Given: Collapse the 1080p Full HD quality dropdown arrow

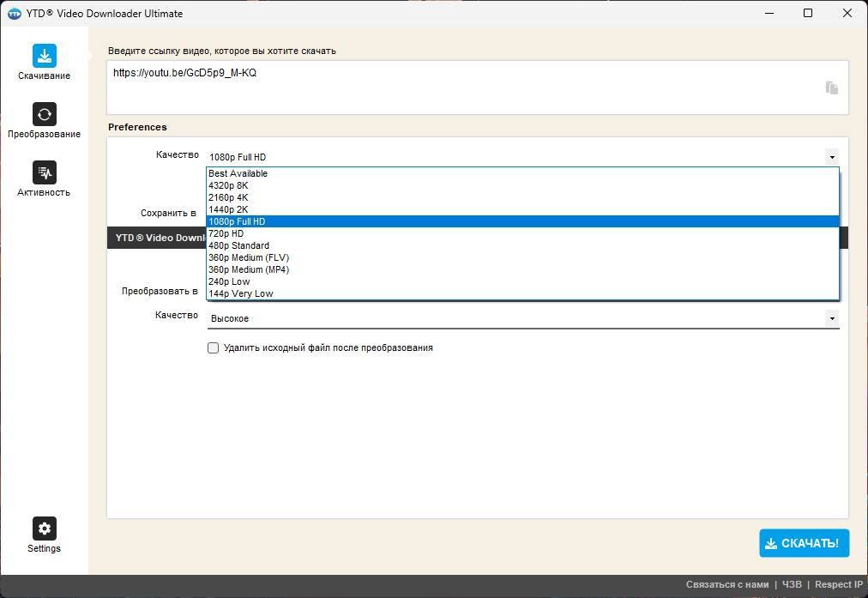Looking at the screenshot, I should coord(832,157).
